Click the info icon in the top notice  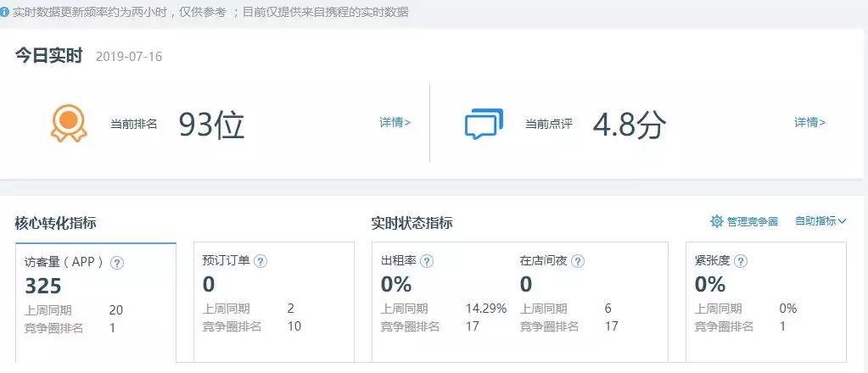point(4,12)
